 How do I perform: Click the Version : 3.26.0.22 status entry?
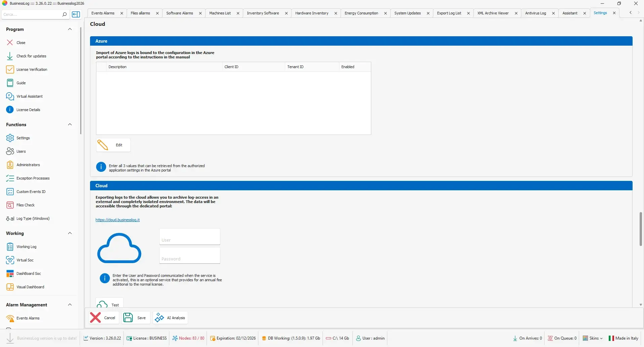pyautogui.click(x=102, y=338)
